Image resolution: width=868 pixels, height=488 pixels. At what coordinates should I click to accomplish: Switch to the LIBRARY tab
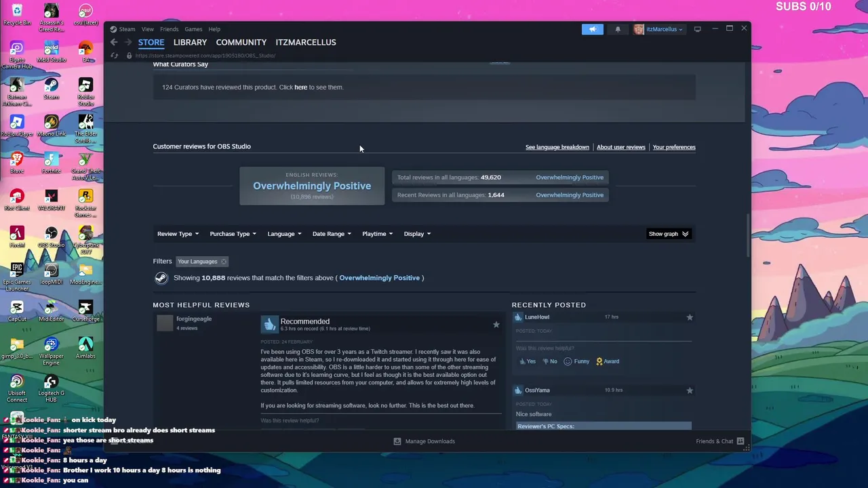190,42
